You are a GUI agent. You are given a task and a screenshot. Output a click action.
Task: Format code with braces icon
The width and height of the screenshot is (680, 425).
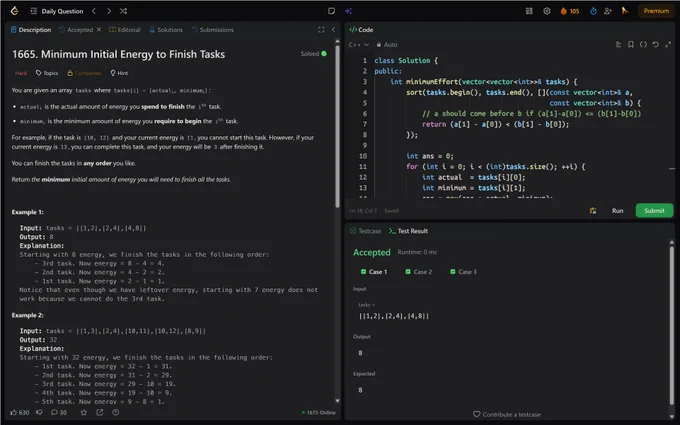(643, 44)
